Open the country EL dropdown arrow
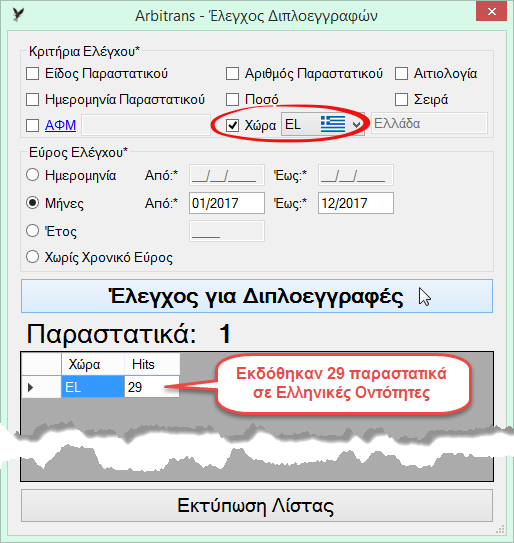Screen dimensions: 514x543 click(x=356, y=125)
